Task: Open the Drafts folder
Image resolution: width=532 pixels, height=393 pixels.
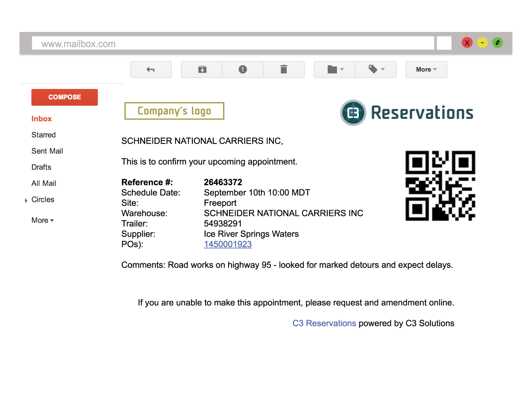Action: (41, 167)
